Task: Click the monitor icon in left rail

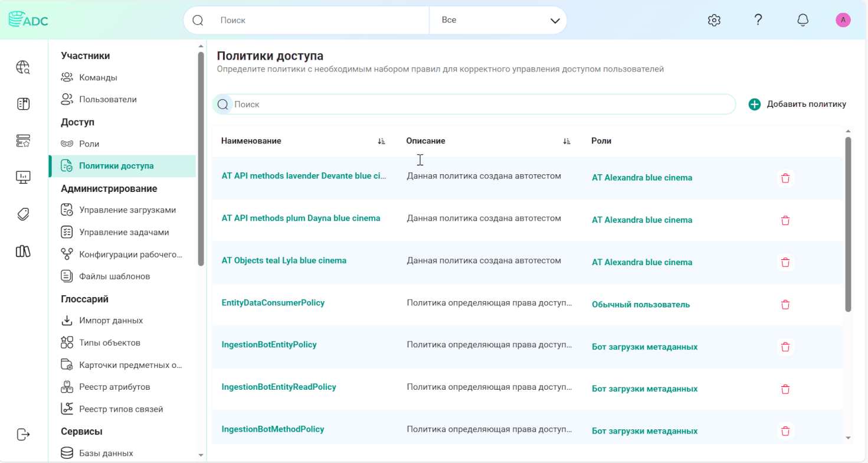Action: (x=23, y=177)
